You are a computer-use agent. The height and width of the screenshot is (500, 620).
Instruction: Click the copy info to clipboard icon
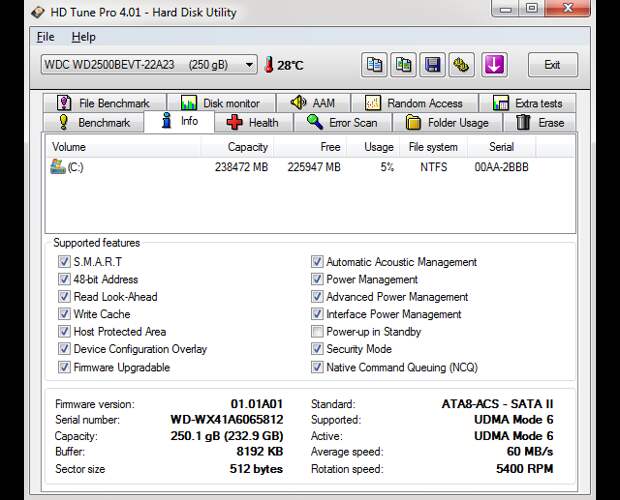[x=374, y=64]
